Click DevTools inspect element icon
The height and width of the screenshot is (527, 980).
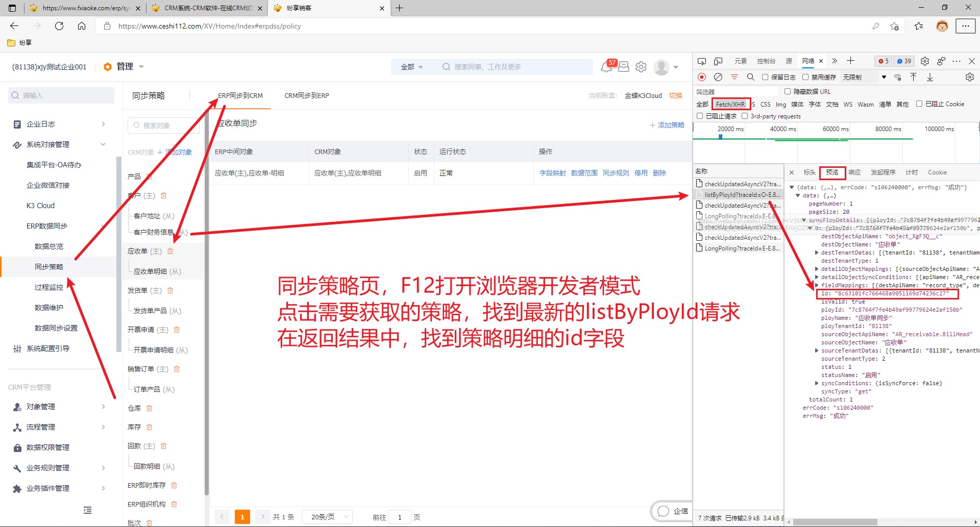(702, 61)
